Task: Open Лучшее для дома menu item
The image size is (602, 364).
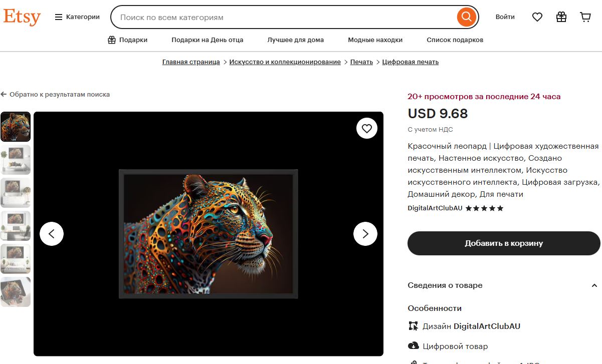Action: click(296, 40)
